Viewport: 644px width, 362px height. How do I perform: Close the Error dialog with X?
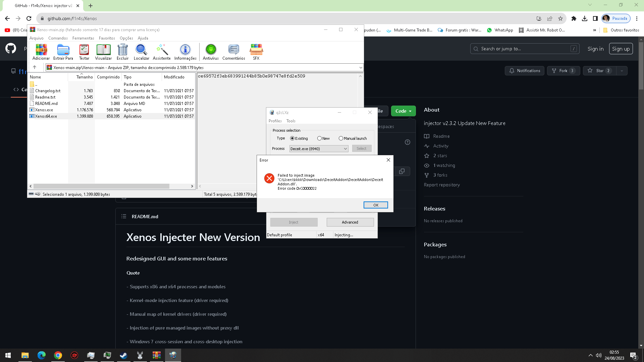tap(388, 160)
